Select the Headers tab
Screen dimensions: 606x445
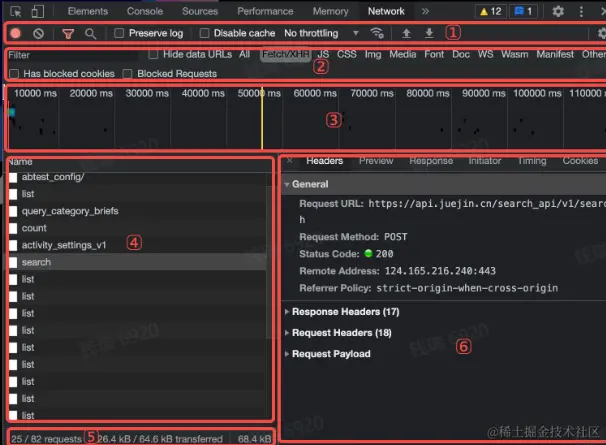pos(325,160)
